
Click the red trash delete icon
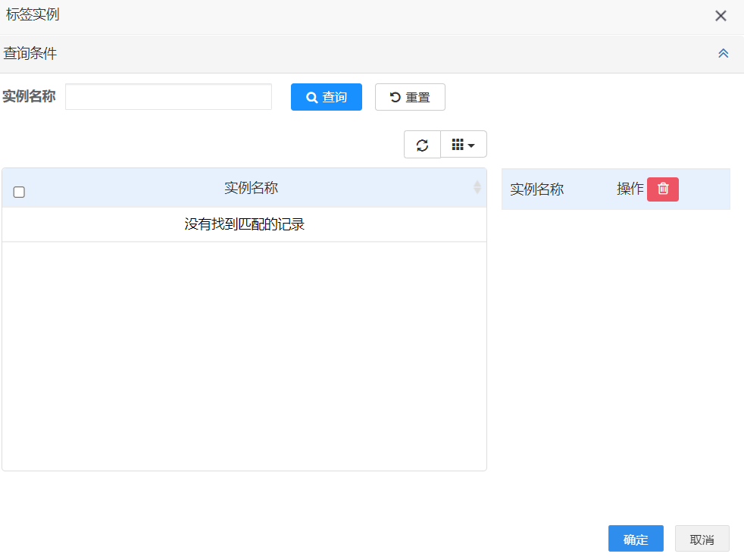tap(663, 189)
